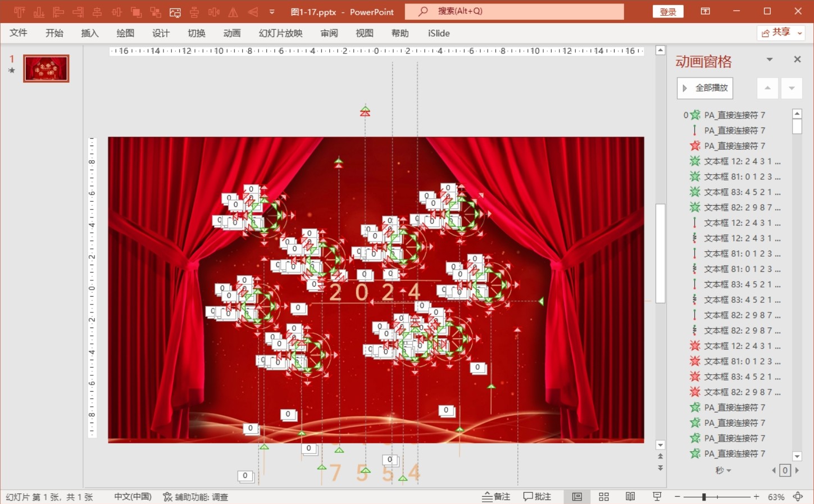This screenshot has width=814, height=504.
Task: Click the slideshow-from-start icon in title bar
Action: 175,12
